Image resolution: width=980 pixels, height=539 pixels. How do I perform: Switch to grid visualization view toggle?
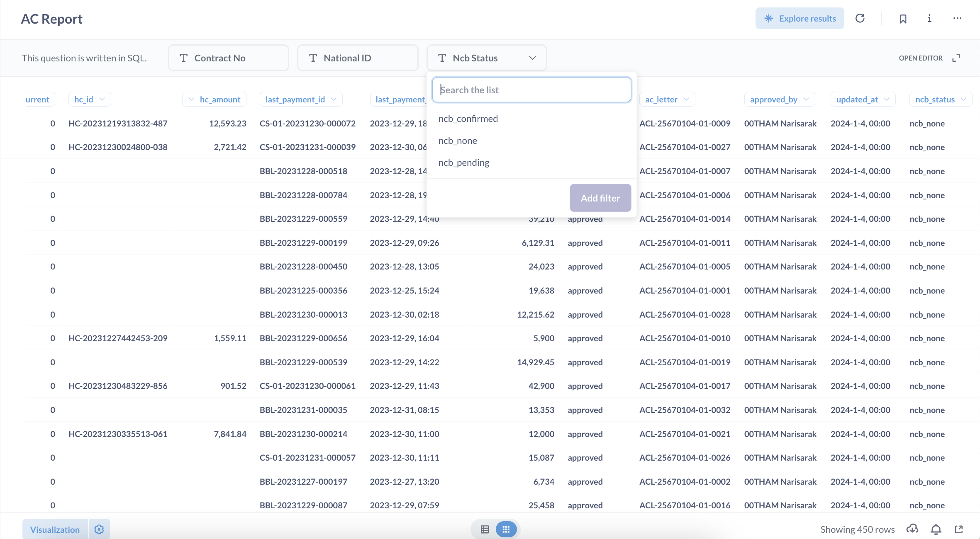point(506,529)
